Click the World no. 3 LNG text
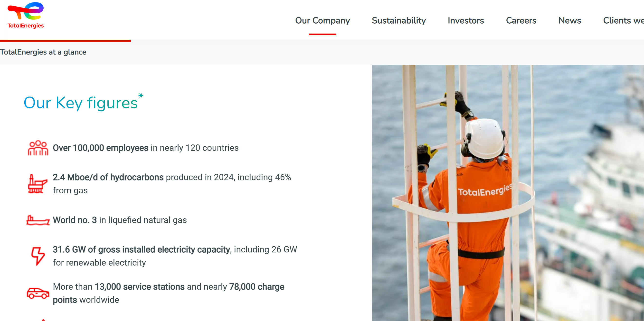Screen dimensions: 644x321 pyautogui.click(x=75, y=220)
